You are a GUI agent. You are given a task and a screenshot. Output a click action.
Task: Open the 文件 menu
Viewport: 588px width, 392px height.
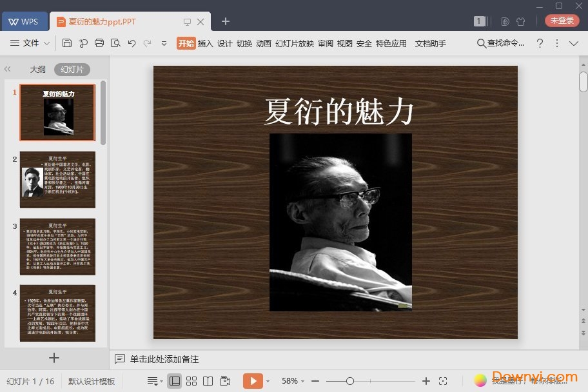[x=32, y=43]
